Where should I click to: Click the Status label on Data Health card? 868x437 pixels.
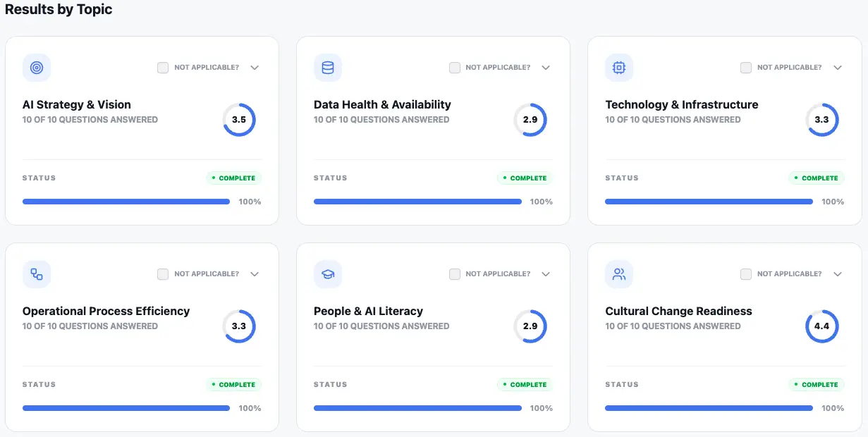pyautogui.click(x=331, y=178)
